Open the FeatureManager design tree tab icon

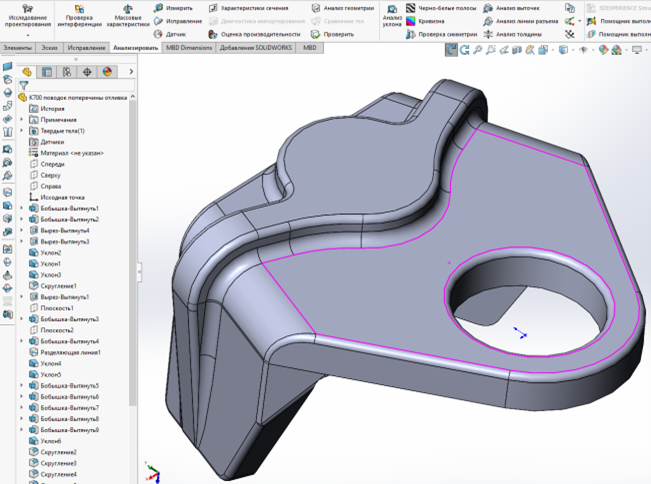[x=27, y=72]
